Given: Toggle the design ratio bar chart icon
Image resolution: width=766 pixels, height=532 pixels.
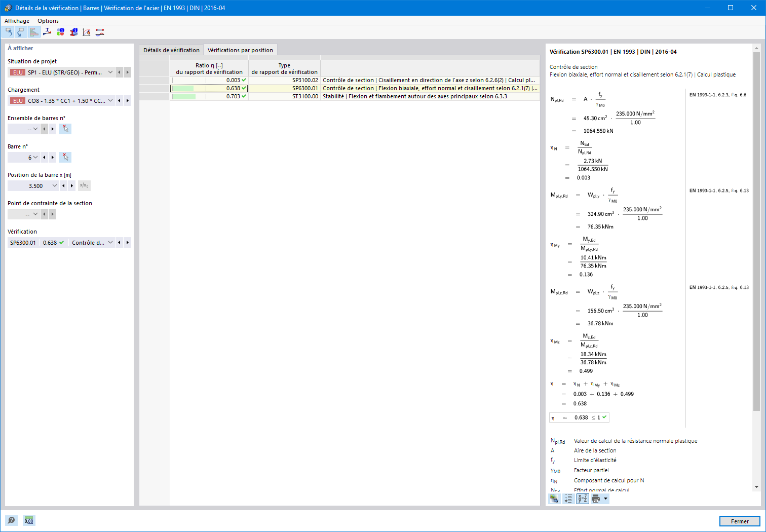Looking at the screenshot, I should (34, 32).
